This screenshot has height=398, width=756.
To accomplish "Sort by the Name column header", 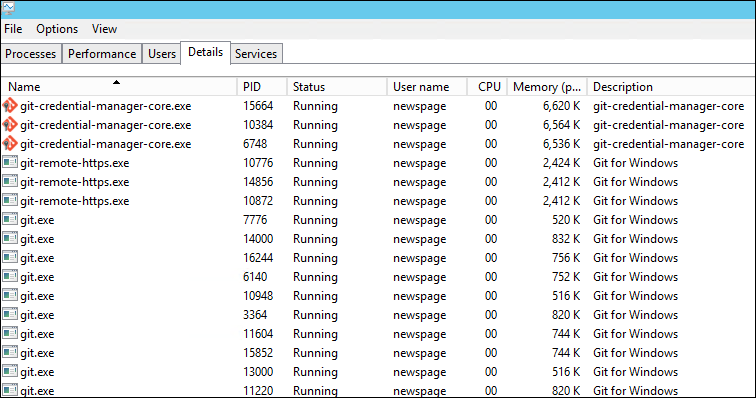I will 119,86.
